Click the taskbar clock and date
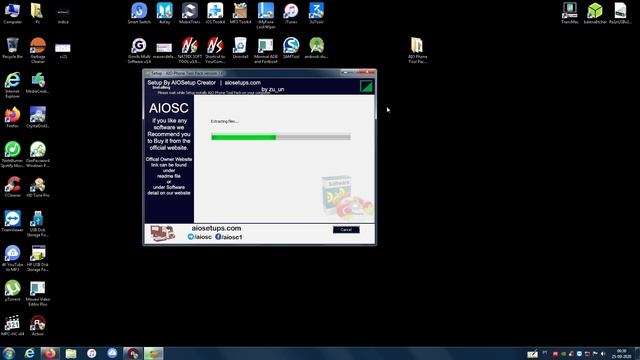The width and height of the screenshot is (640, 360). point(622,353)
